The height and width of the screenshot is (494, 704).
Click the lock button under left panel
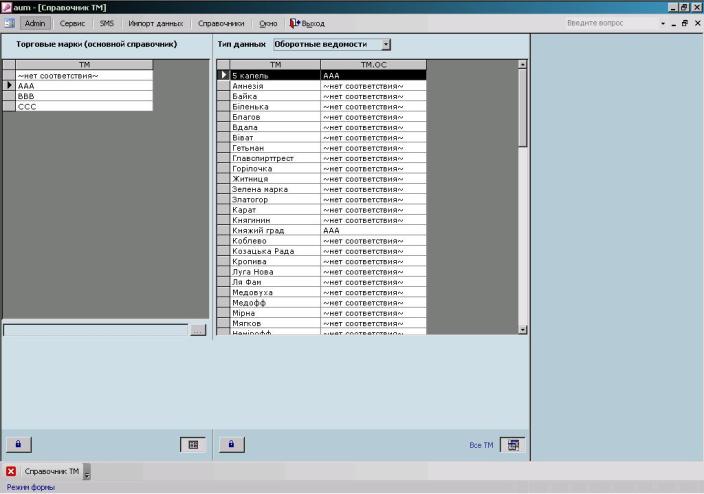click(x=18, y=444)
